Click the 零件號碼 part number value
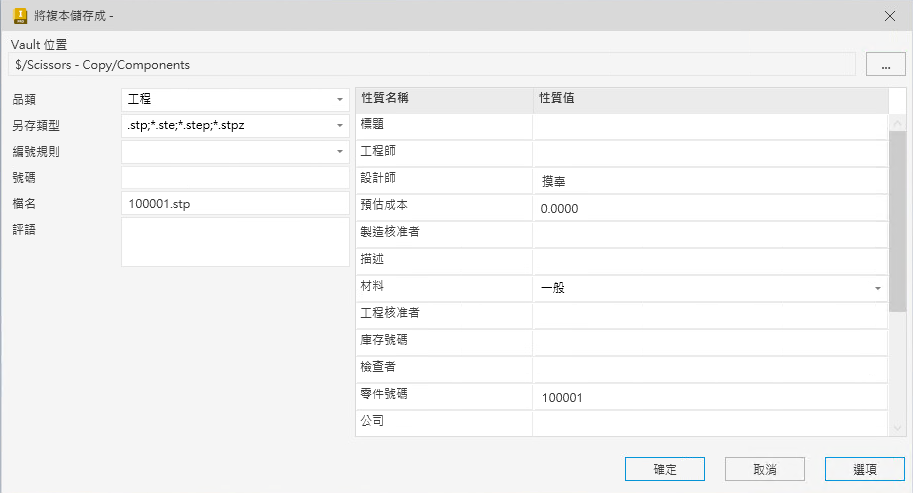Screen dimensions: 913x493 (709, 397)
